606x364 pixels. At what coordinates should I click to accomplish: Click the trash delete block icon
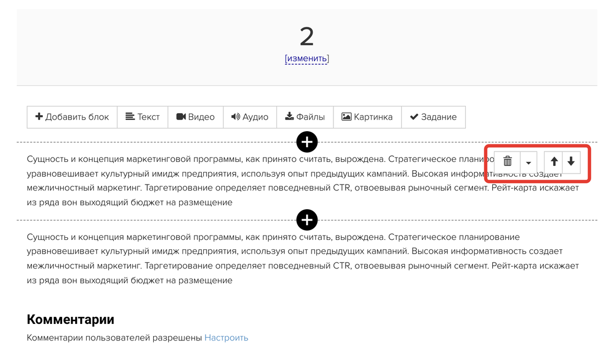[508, 161]
